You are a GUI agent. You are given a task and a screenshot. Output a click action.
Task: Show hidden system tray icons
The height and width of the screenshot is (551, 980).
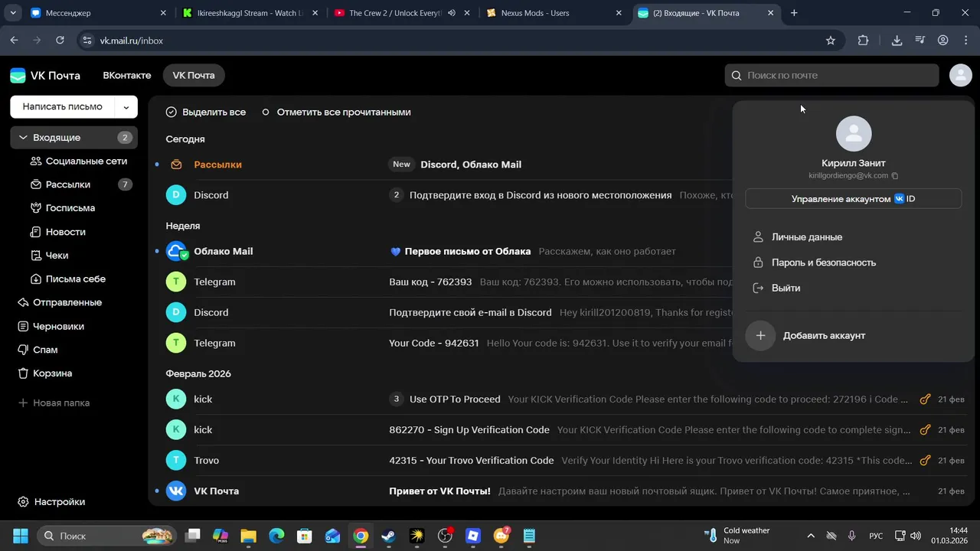(811, 536)
